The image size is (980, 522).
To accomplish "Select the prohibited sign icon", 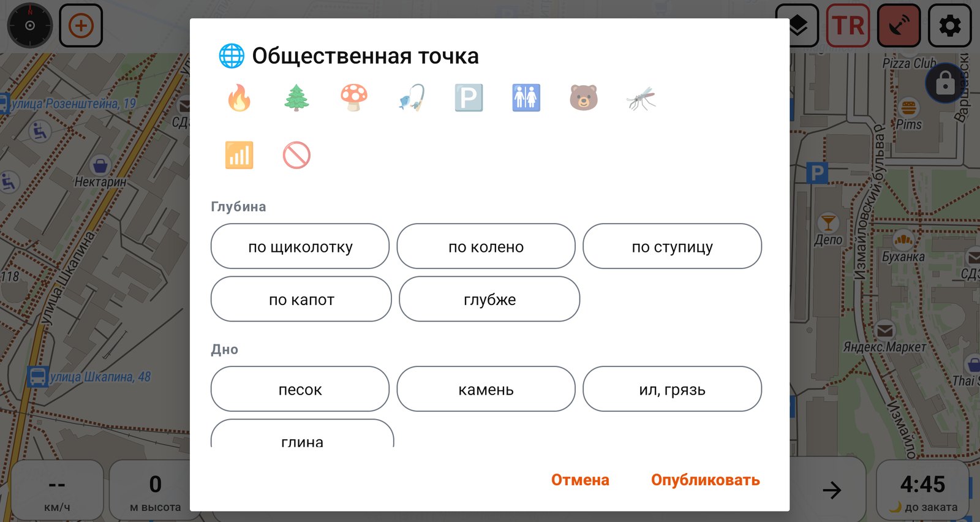I will tap(296, 156).
